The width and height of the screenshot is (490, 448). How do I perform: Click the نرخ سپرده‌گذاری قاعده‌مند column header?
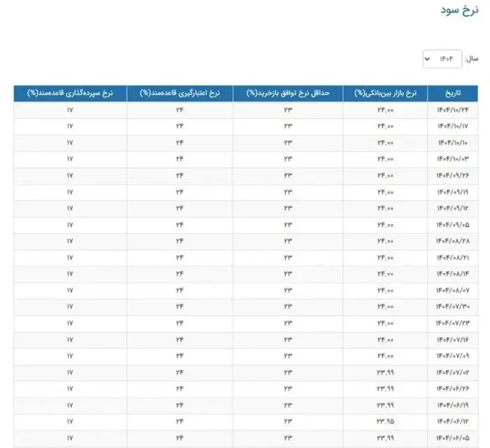point(70,93)
